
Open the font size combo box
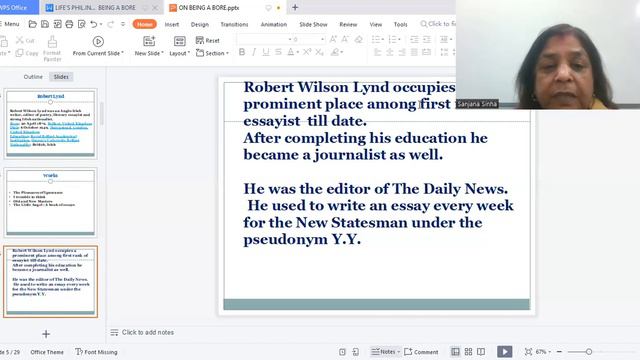(309, 39)
